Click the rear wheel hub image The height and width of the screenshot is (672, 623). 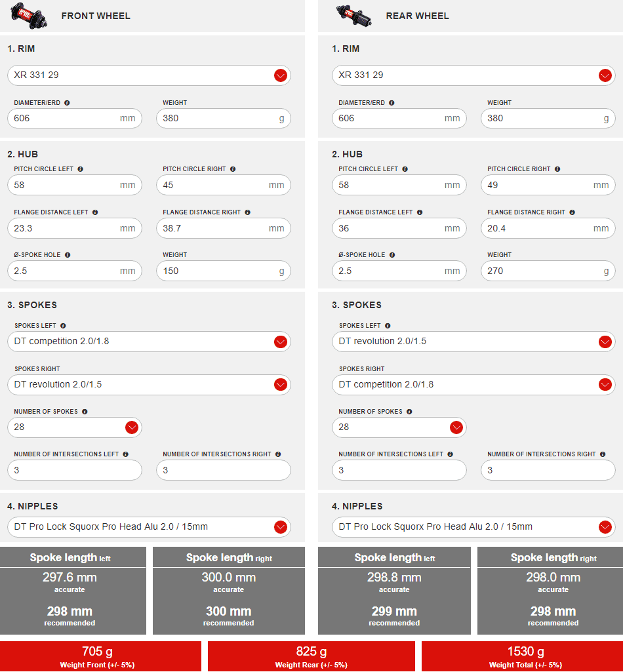353,15
